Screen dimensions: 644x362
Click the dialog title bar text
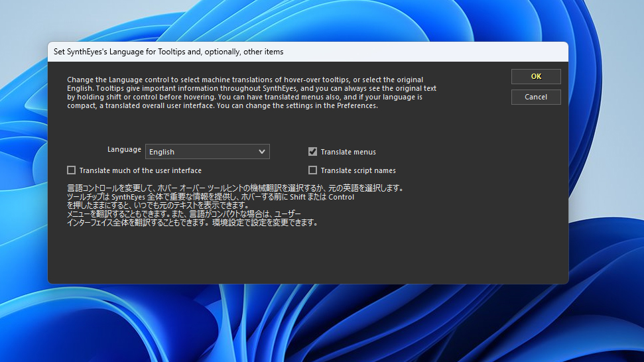point(168,52)
